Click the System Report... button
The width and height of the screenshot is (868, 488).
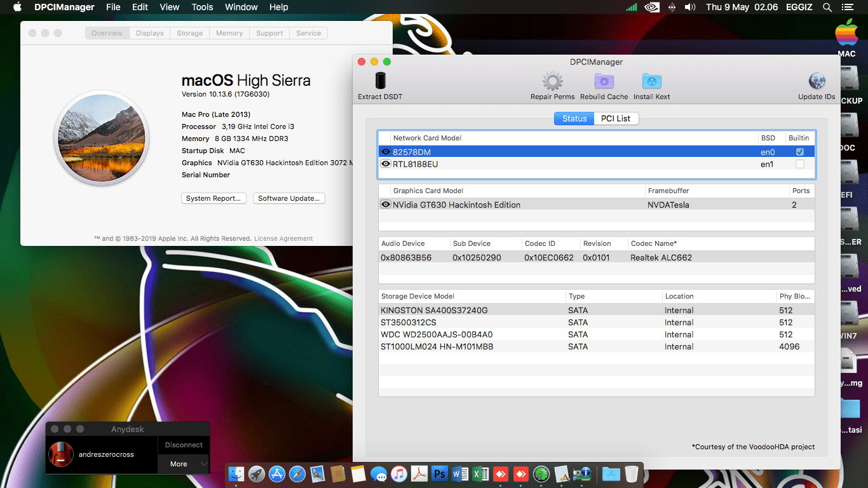[214, 198]
